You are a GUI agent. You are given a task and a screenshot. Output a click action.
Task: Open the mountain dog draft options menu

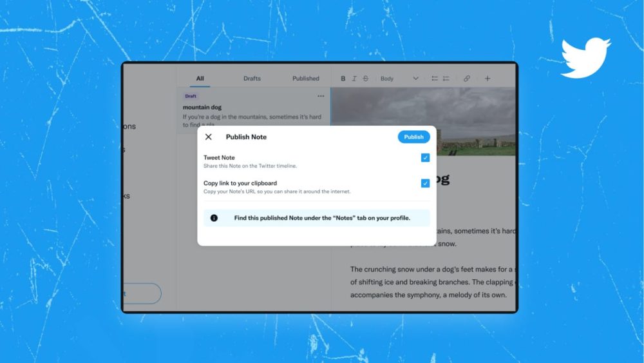[321, 97]
